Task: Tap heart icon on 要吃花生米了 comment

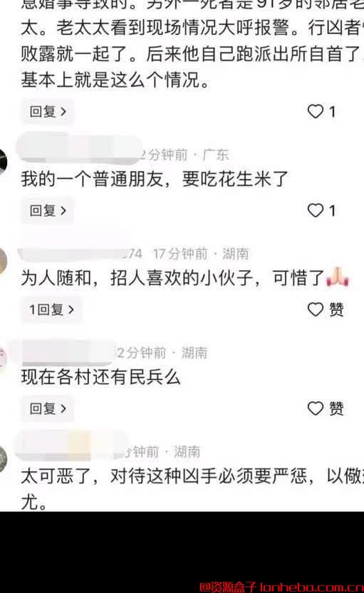Action: coord(316,210)
